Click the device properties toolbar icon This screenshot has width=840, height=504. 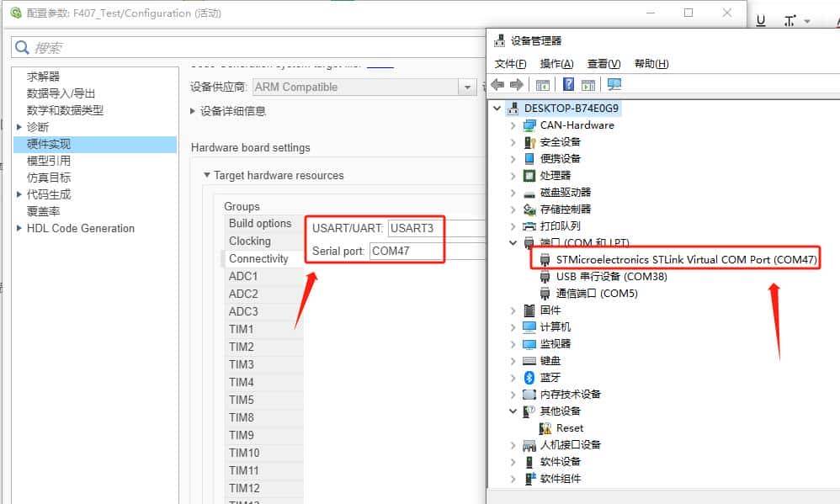point(542,84)
